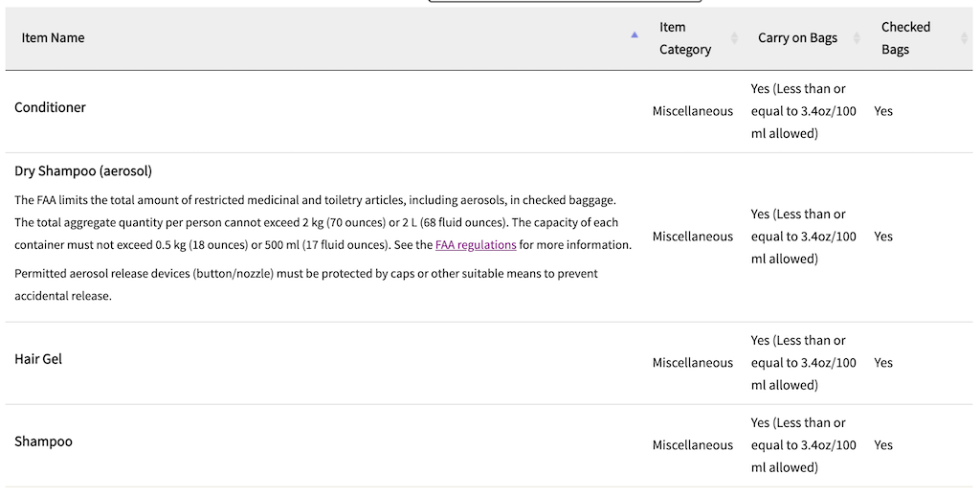Click the paragraph about aerosol release devices
The height and width of the screenshot is (497, 980).
tap(306, 284)
